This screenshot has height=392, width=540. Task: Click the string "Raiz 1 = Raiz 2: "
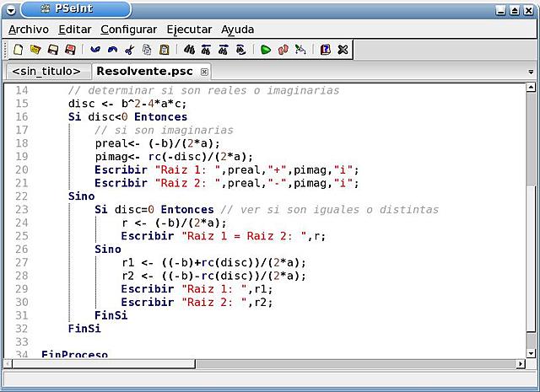pos(244,236)
